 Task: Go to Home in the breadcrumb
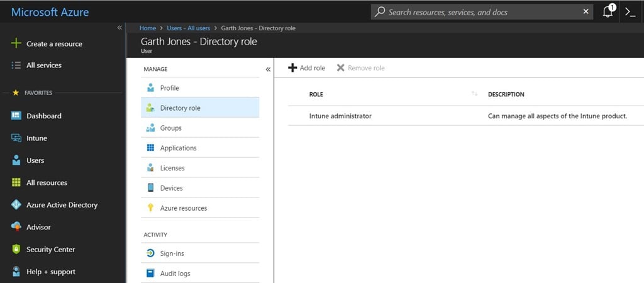pos(147,28)
